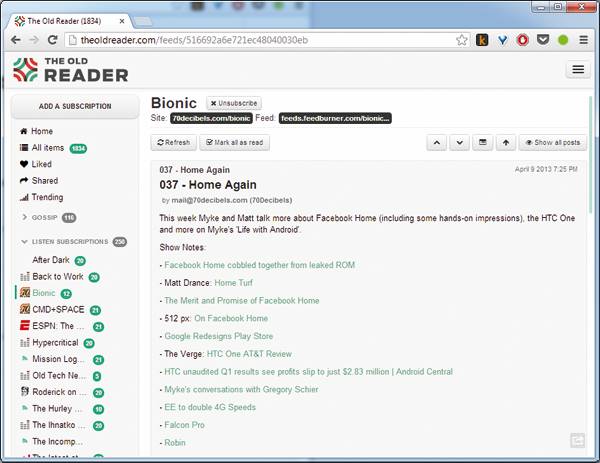This screenshot has width=600, height=463.
Task: Toggle list view layout button
Action: (483, 142)
